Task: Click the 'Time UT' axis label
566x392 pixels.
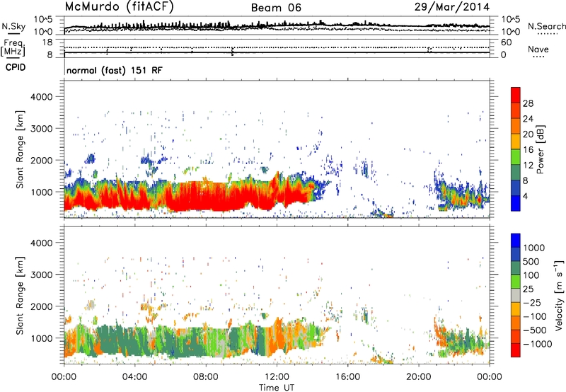Action: 277,388
